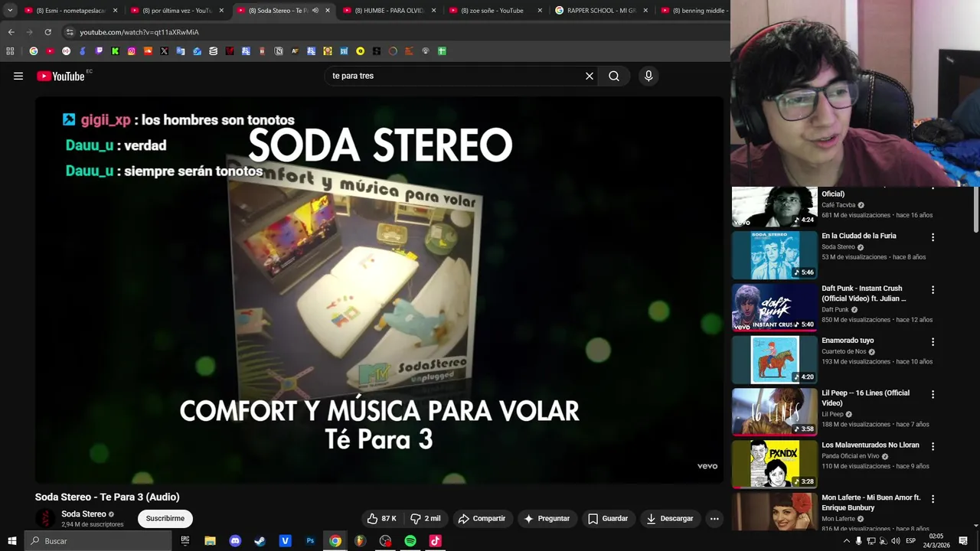
Task: Click the Buscar taskbar search box
Action: point(98,541)
